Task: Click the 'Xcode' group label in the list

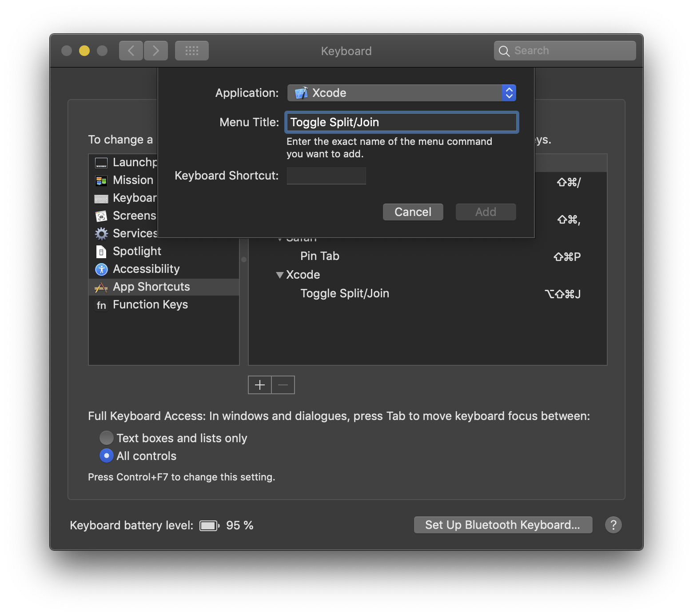Action: [x=303, y=275]
